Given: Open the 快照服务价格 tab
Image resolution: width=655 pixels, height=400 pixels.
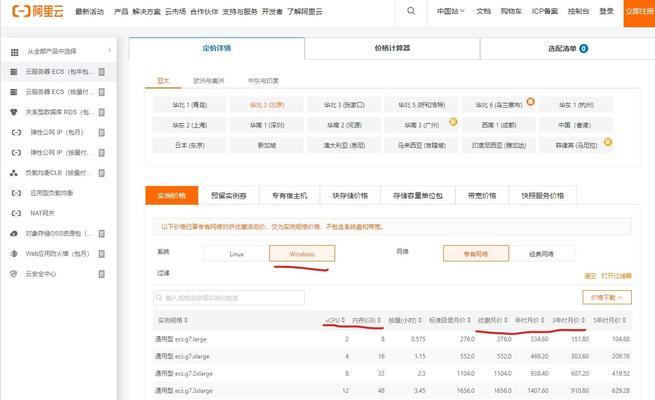Looking at the screenshot, I should tap(543, 195).
